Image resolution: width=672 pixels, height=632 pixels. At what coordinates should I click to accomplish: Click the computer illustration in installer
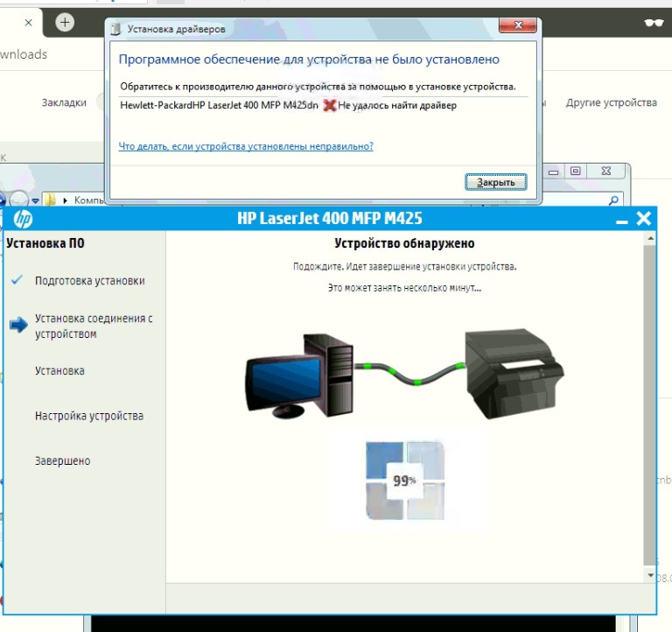pyautogui.click(x=299, y=376)
